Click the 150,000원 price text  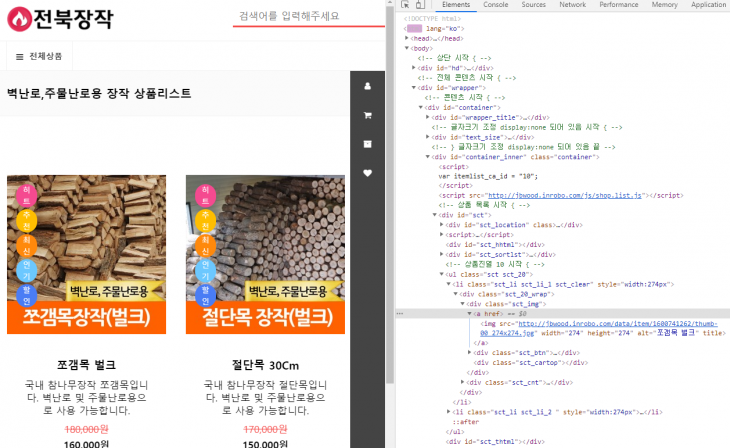pos(265,444)
